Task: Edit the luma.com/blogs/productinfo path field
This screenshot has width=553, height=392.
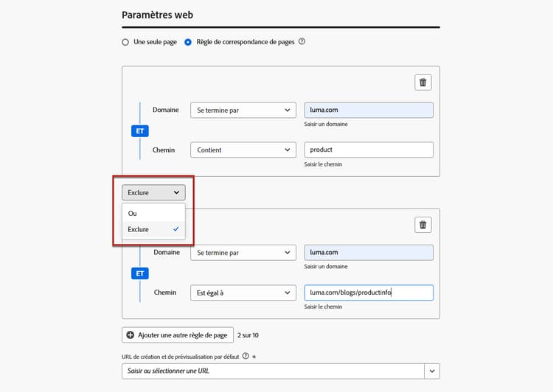Action: tap(369, 293)
